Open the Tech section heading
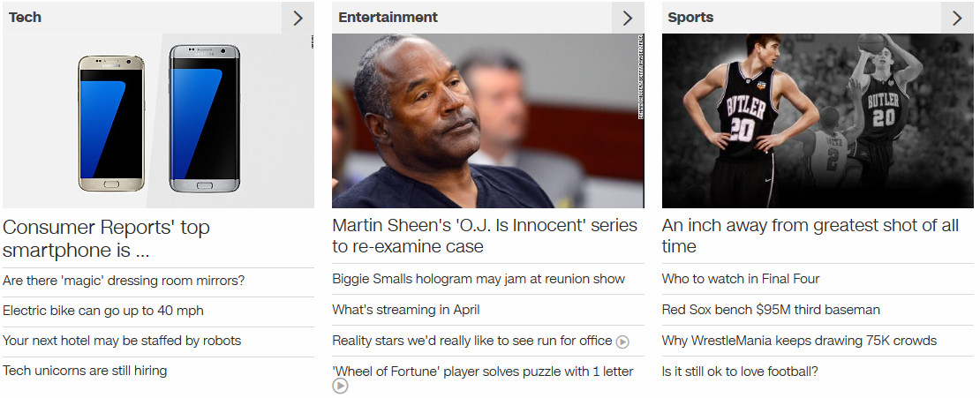The height and width of the screenshot is (398, 980). pos(25,18)
